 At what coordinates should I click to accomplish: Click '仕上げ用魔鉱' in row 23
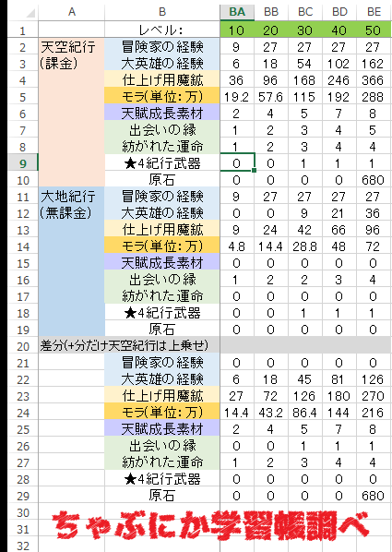162,396
